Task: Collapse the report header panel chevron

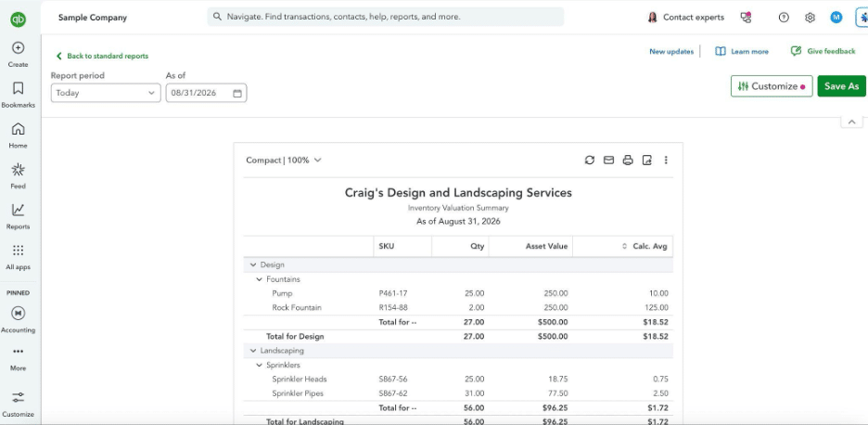Action: (x=851, y=122)
